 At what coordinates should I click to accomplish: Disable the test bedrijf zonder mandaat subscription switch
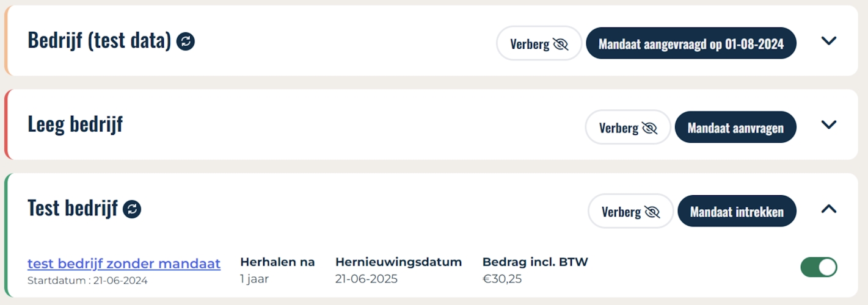pyautogui.click(x=819, y=267)
